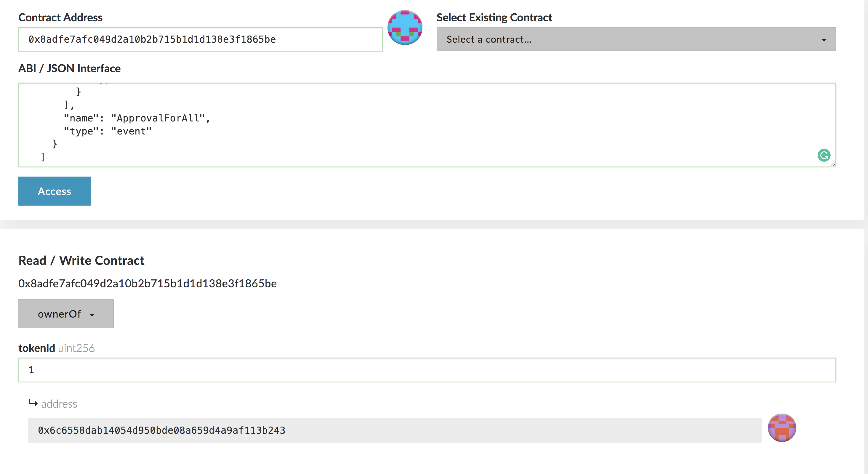Click the closing bracket at ABI end
Image resolution: width=868 pixels, height=474 pixels.
click(x=43, y=157)
